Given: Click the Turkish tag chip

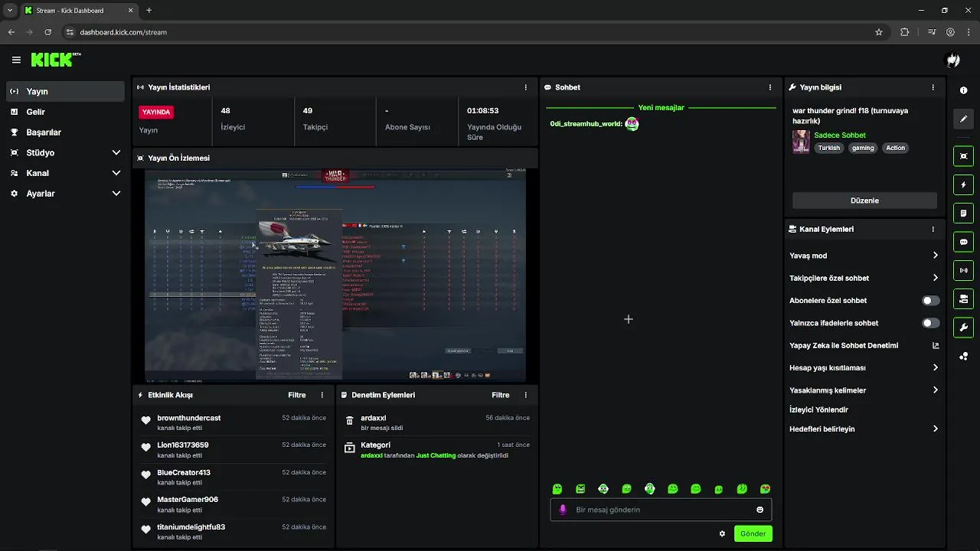Looking at the screenshot, I should [x=829, y=148].
